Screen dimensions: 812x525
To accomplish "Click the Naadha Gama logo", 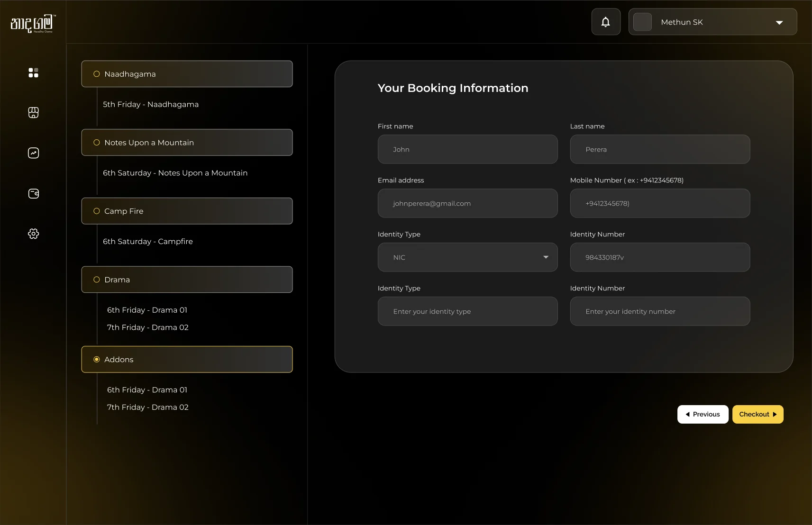I will click(33, 23).
